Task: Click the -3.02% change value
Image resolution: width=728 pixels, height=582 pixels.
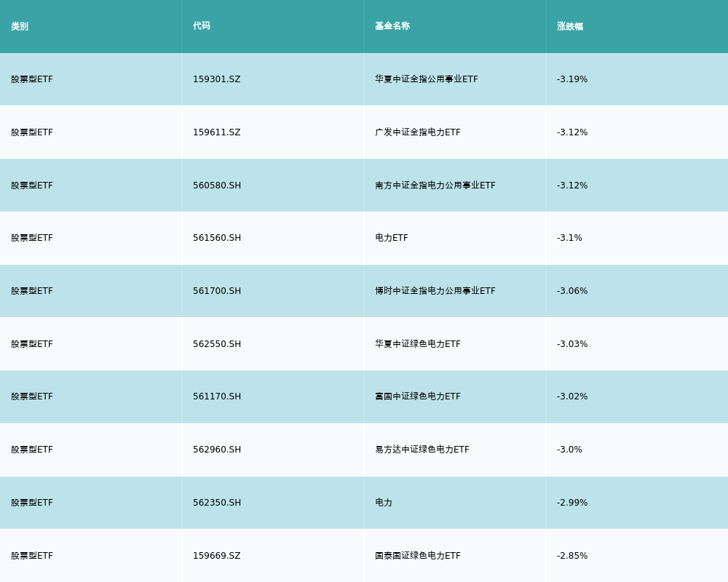Action: pos(572,396)
